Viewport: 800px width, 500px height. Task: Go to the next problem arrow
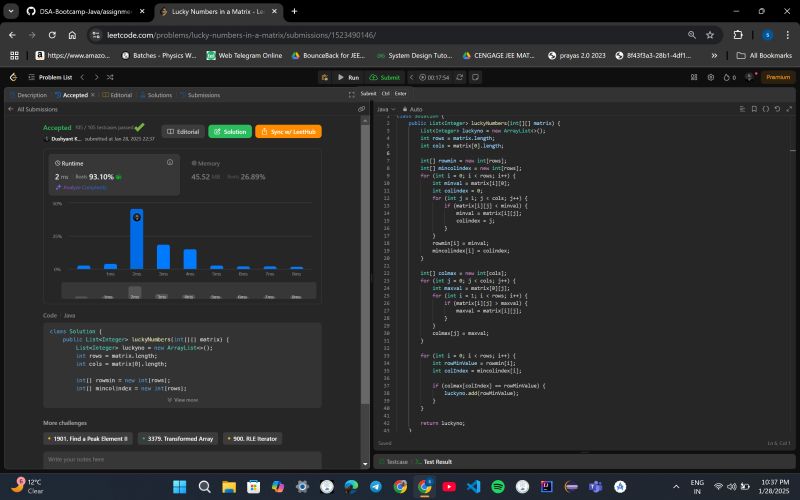tap(96, 77)
